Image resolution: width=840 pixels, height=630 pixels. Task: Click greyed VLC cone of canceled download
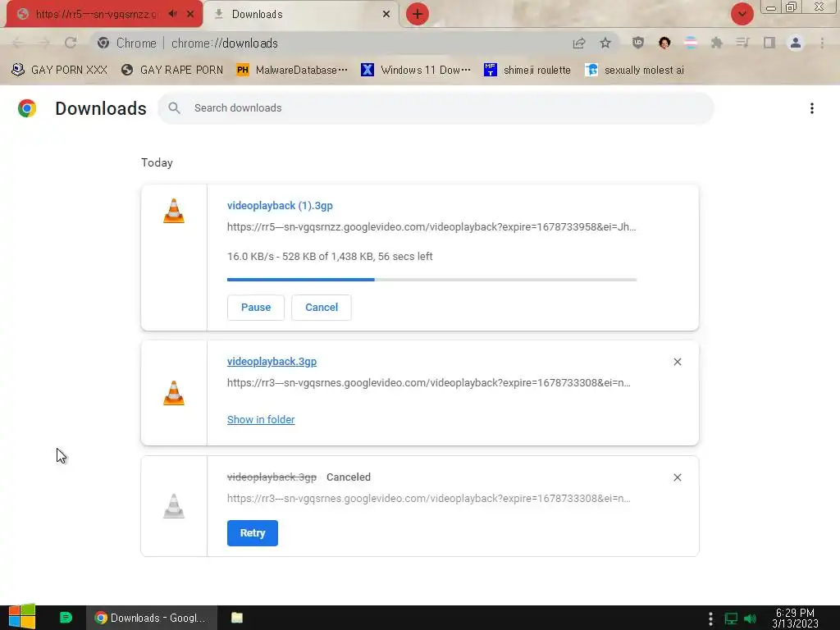[x=174, y=505]
